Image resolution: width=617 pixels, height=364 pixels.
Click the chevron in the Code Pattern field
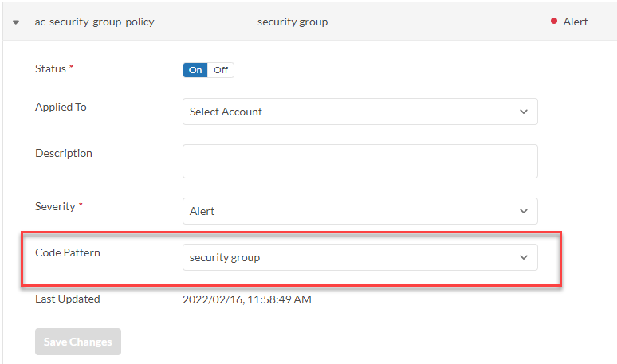524,257
